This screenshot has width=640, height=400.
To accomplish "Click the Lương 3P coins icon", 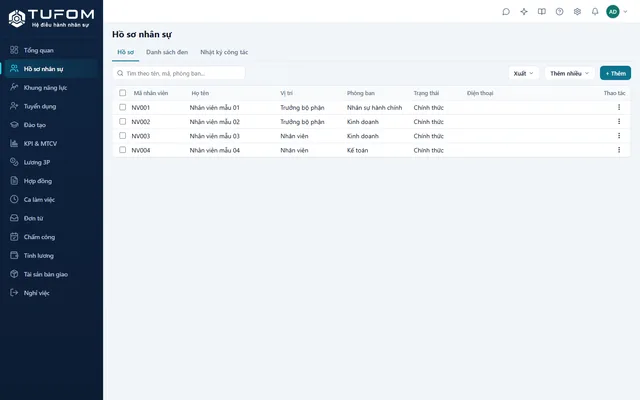I will coord(14,162).
